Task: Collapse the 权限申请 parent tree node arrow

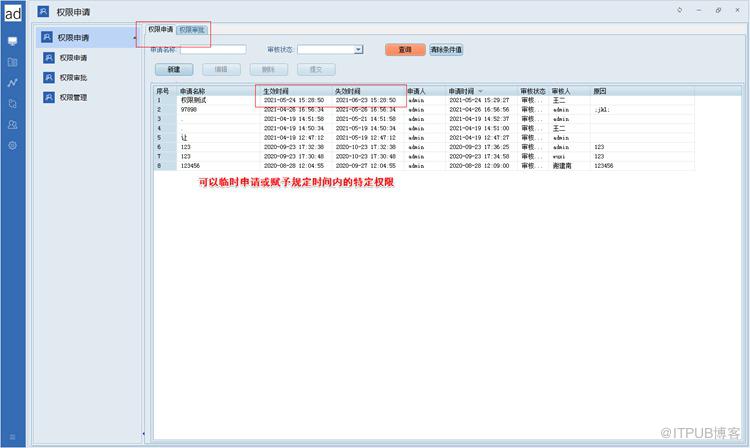Action: click(x=135, y=38)
